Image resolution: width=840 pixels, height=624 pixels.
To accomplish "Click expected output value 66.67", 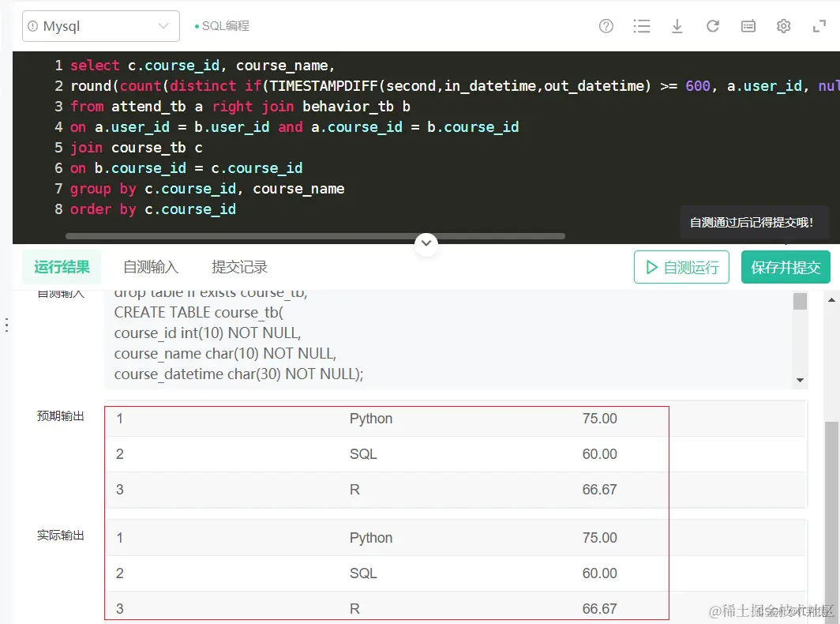I will (x=599, y=490).
